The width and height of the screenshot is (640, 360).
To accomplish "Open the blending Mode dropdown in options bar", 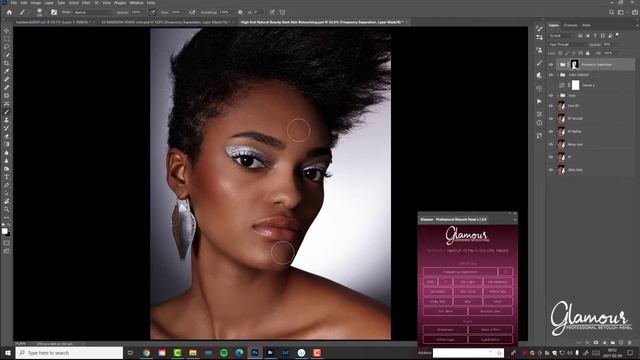I will [x=92, y=12].
